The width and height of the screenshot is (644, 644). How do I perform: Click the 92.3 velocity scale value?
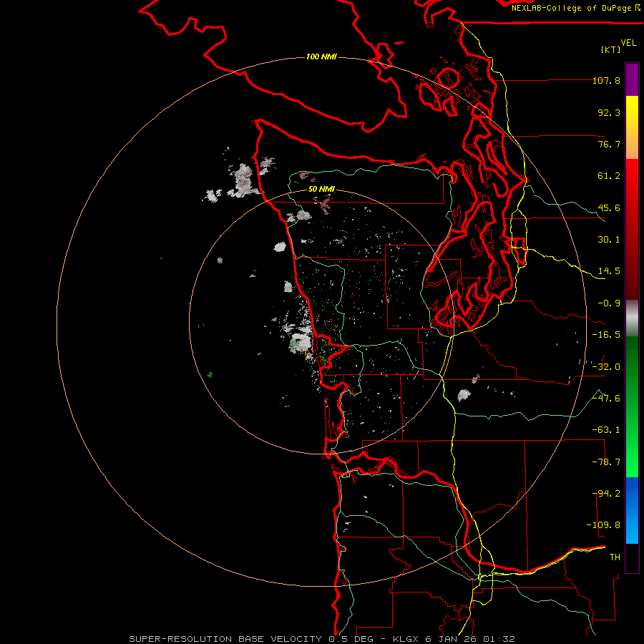coord(609,112)
